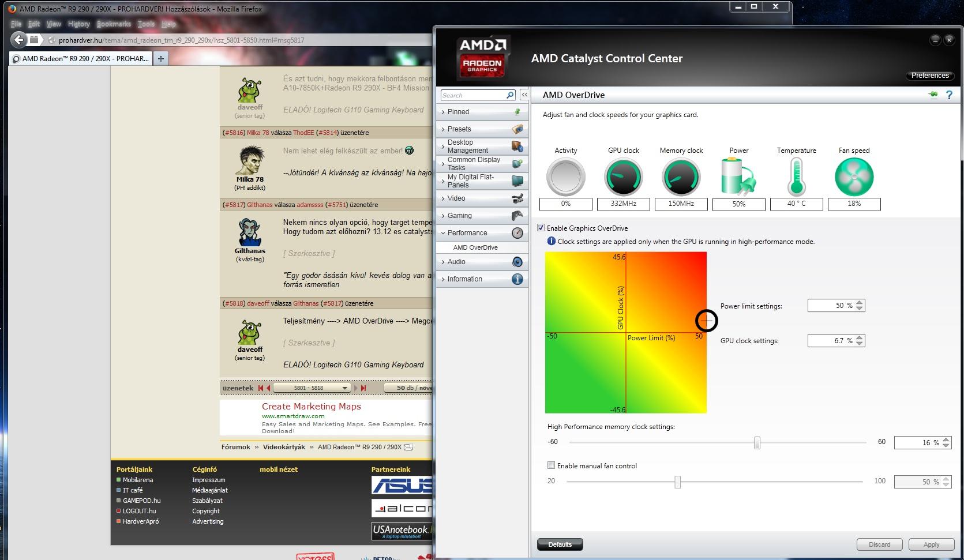Image resolution: width=964 pixels, height=560 pixels.
Task: Click the Common Display Tasks icon
Action: [517, 163]
